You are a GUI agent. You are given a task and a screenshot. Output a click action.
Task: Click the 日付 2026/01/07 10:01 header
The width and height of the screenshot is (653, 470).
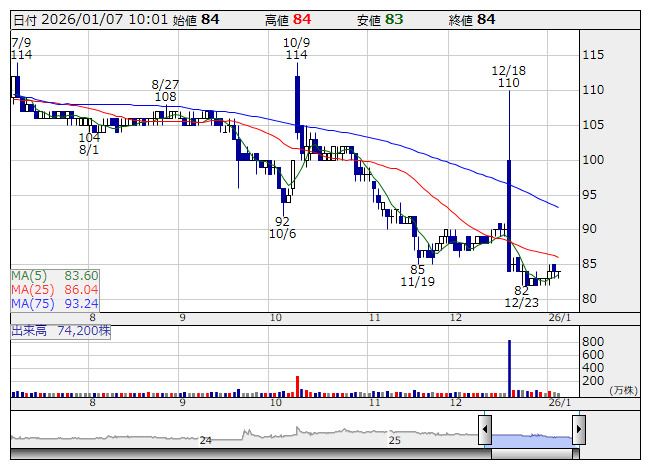click(90, 20)
